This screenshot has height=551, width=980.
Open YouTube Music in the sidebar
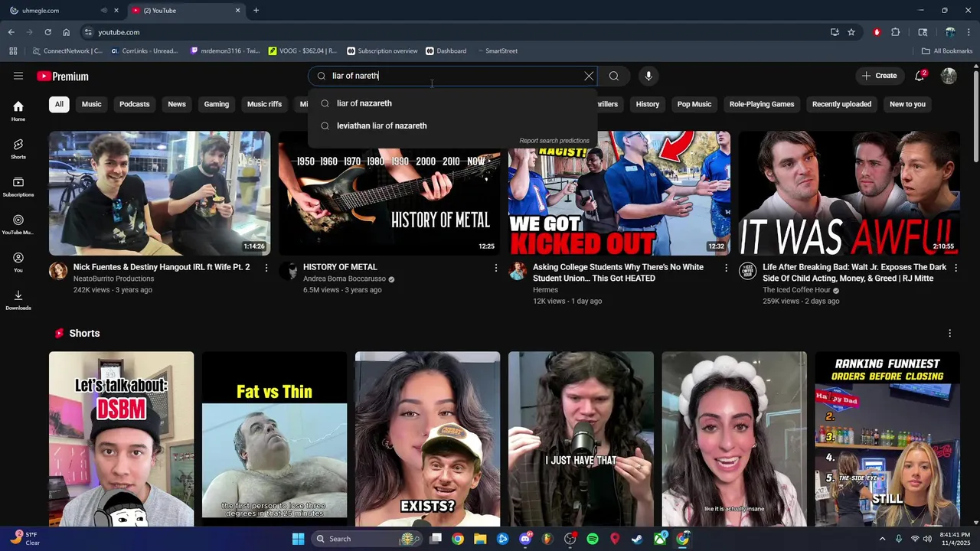coord(18,224)
